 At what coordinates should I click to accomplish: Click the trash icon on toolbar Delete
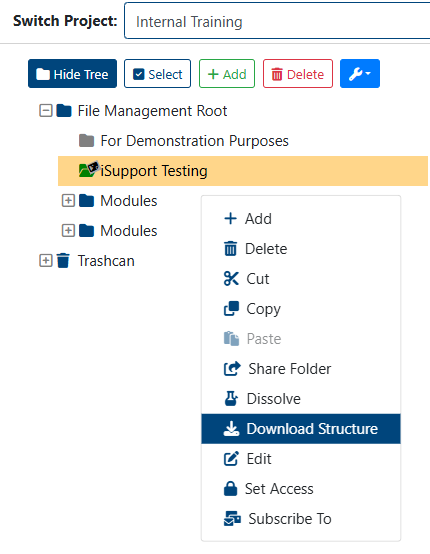tap(277, 74)
